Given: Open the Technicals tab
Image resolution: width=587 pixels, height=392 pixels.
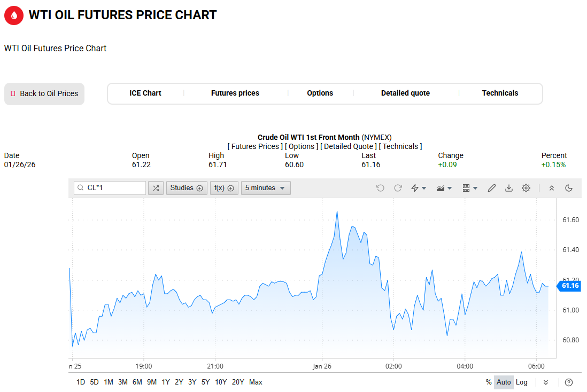Looking at the screenshot, I should coord(500,93).
